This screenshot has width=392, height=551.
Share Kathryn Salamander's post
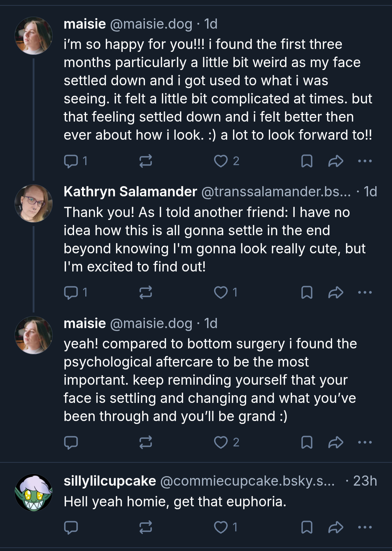pyautogui.click(x=336, y=292)
